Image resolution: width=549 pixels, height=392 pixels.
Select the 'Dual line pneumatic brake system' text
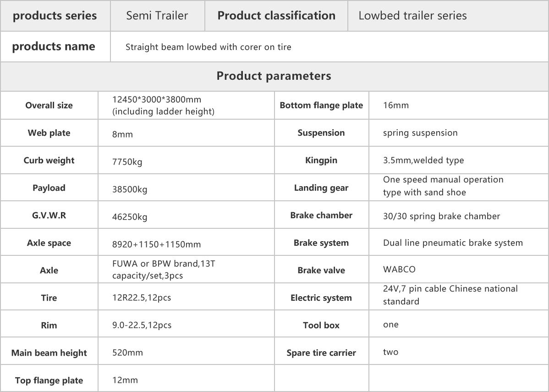point(453,243)
